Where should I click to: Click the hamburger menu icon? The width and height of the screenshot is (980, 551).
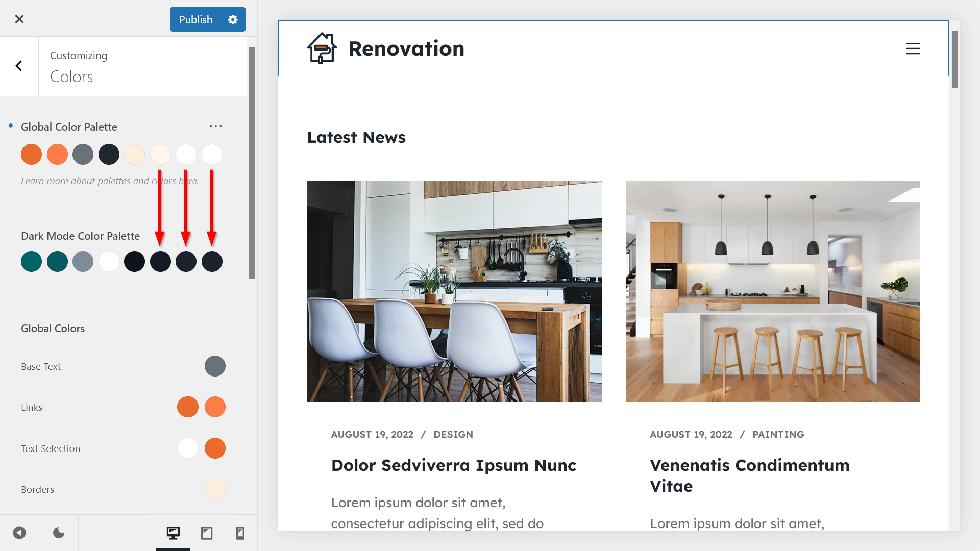click(x=913, y=48)
